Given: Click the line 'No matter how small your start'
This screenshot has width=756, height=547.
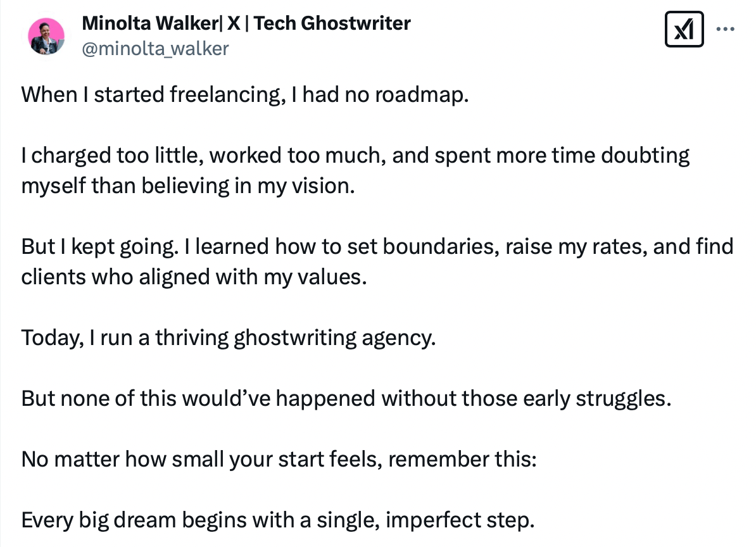Looking at the screenshot, I should click(279, 459).
